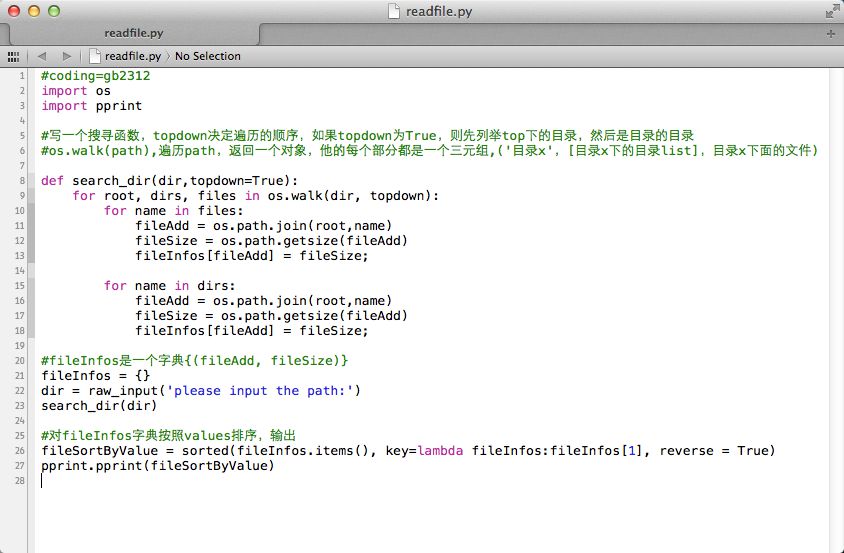Enter full screen with the arrows icon
Screen dimensions: 844x553
click(x=832, y=11)
